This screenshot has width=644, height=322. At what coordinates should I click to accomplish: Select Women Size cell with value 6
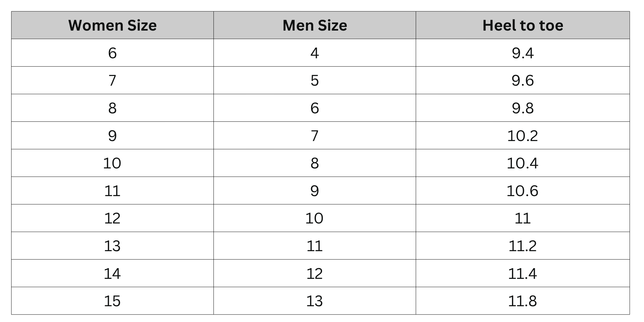pyautogui.click(x=112, y=53)
